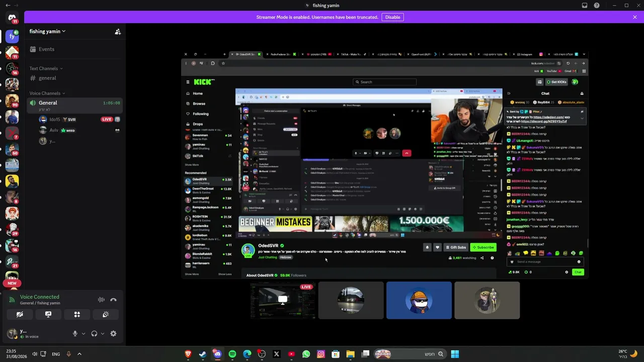Open Steam from the taskbar
Screen dimensions: 644x362
coord(202,354)
